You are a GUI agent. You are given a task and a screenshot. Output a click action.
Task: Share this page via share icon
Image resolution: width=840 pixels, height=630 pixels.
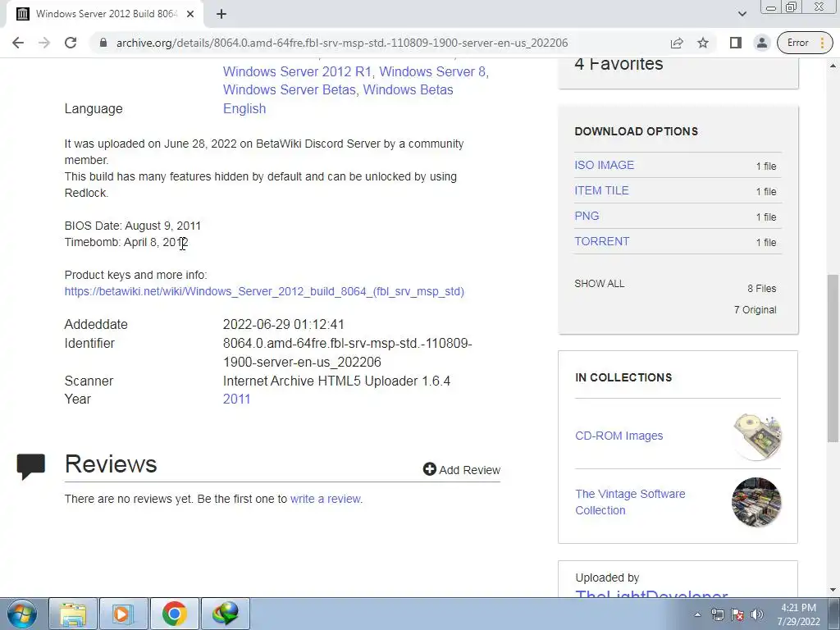pyautogui.click(x=677, y=43)
